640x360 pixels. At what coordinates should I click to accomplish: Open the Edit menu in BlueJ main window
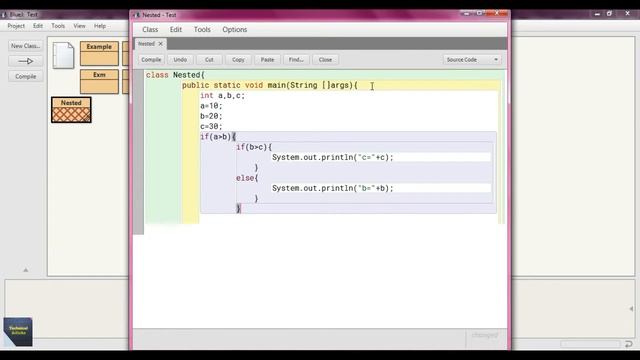[x=38, y=26]
